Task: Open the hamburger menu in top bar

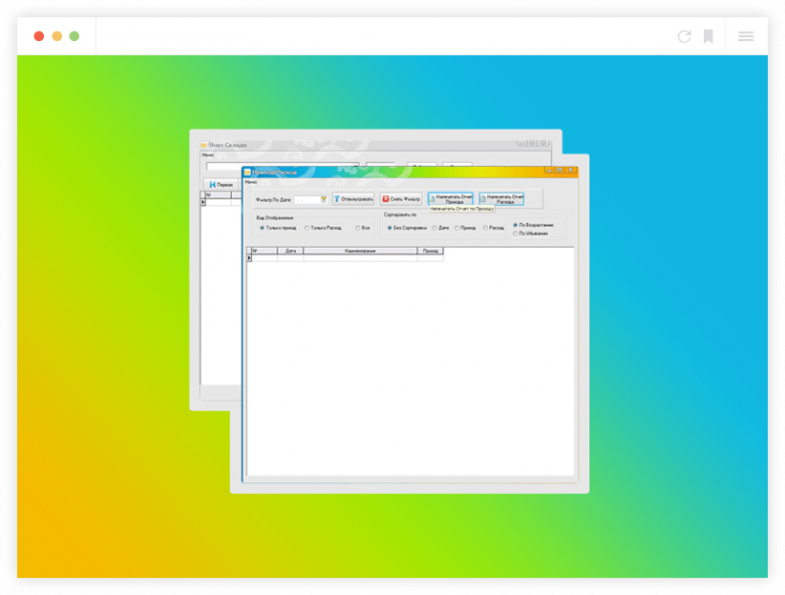Action: (x=746, y=36)
